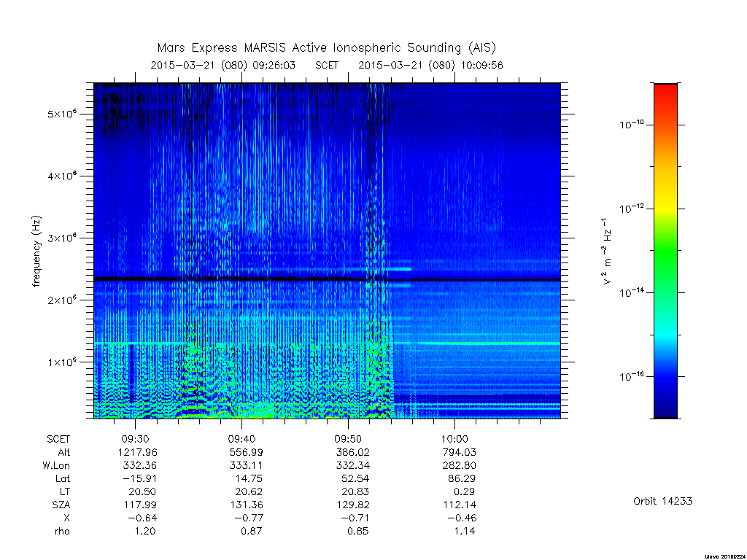The height and width of the screenshot is (560, 747).
Task: Click the black horizontal line near 2.3 MHz
Action: [327, 279]
